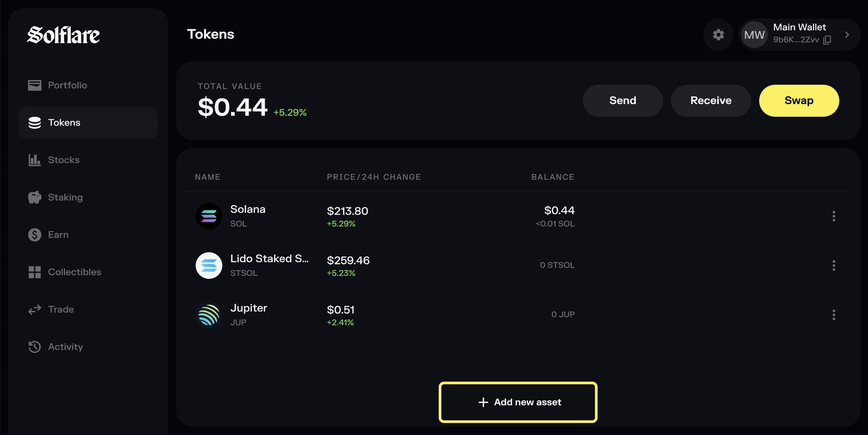Open the options menu for Solana row
The width and height of the screenshot is (868, 435).
click(x=834, y=216)
